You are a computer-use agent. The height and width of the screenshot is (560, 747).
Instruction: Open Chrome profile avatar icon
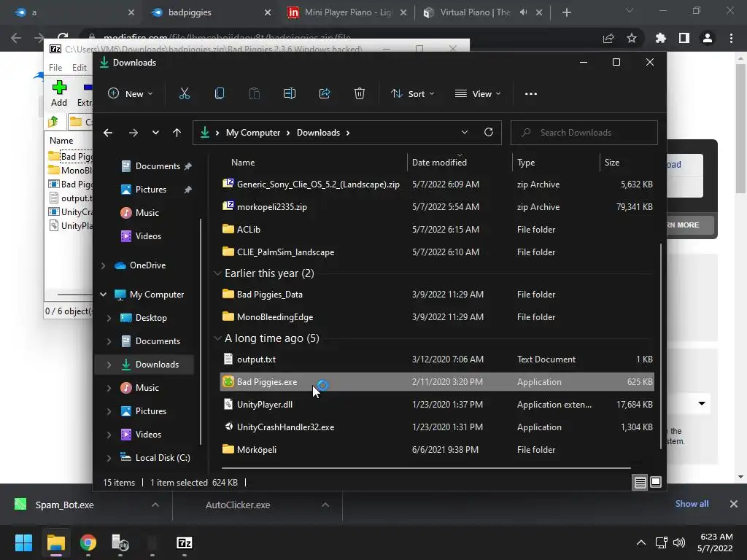tap(708, 38)
